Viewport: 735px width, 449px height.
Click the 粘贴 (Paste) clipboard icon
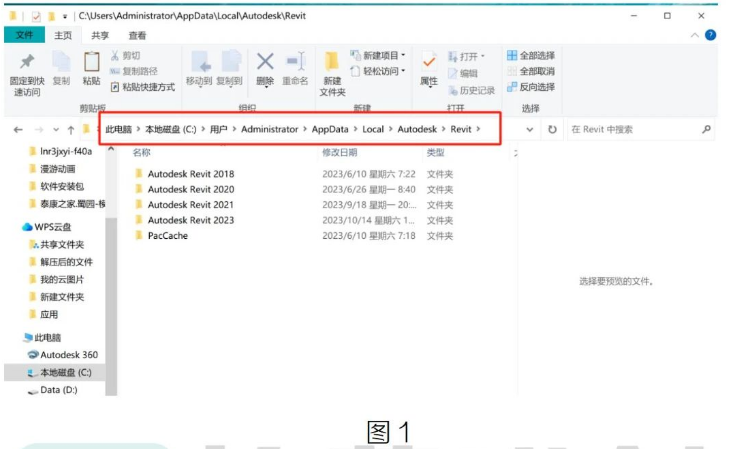tap(91, 62)
